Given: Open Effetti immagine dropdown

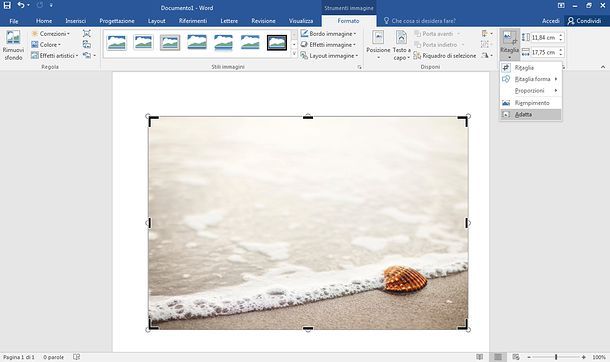Looking at the screenshot, I should 329,45.
